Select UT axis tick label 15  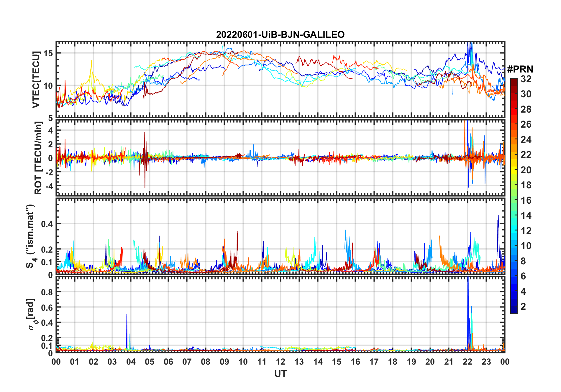[x=337, y=362]
